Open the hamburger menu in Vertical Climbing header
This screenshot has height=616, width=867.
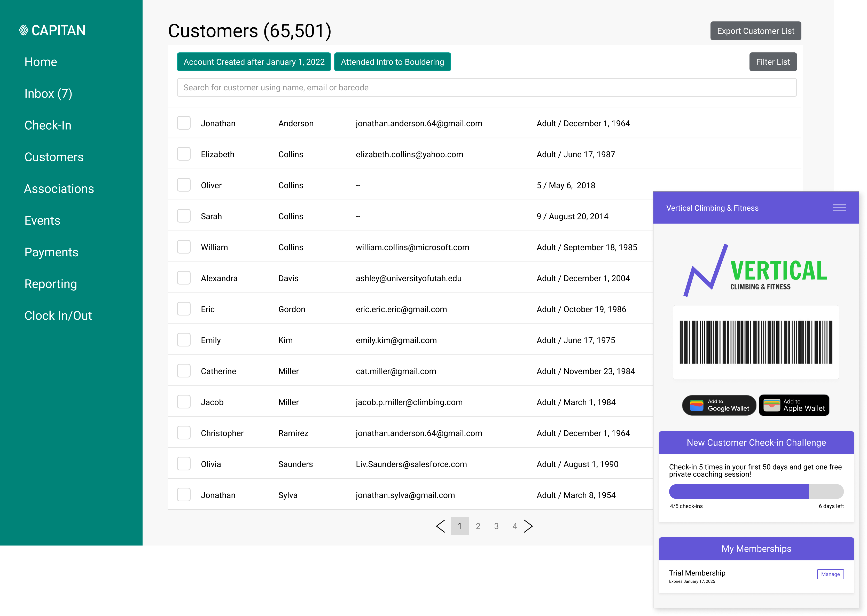839,208
